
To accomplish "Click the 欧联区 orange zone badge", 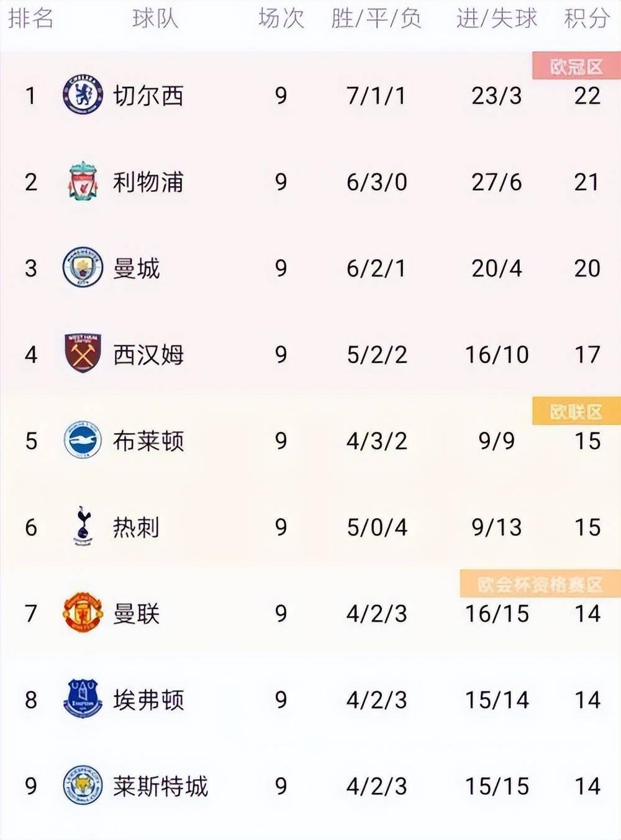I will point(576,411).
